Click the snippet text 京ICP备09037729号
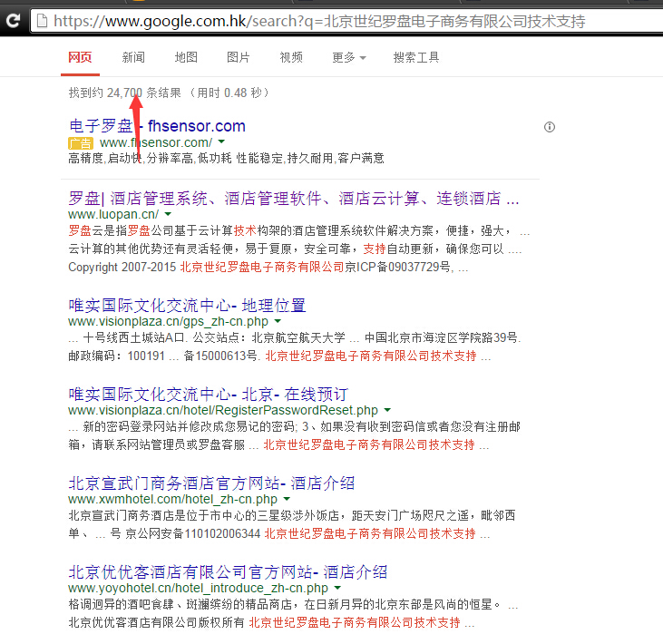The width and height of the screenshot is (663, 644). click(397, 268)
